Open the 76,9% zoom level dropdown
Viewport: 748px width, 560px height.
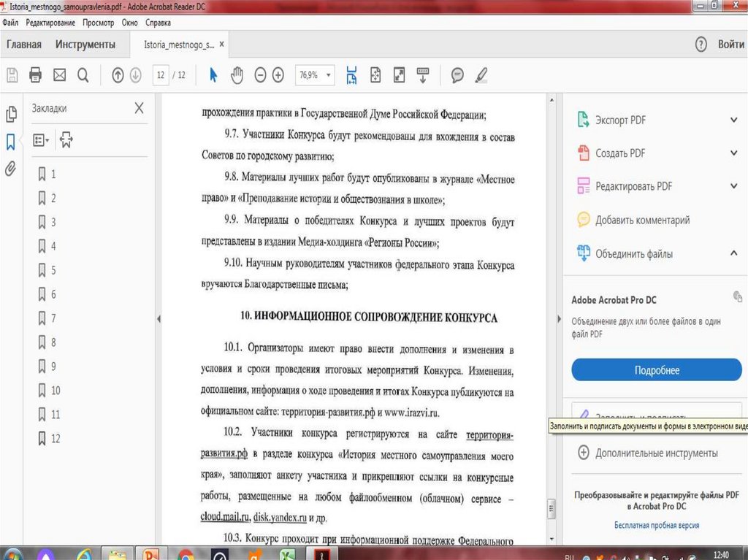(x=329, y=74)
